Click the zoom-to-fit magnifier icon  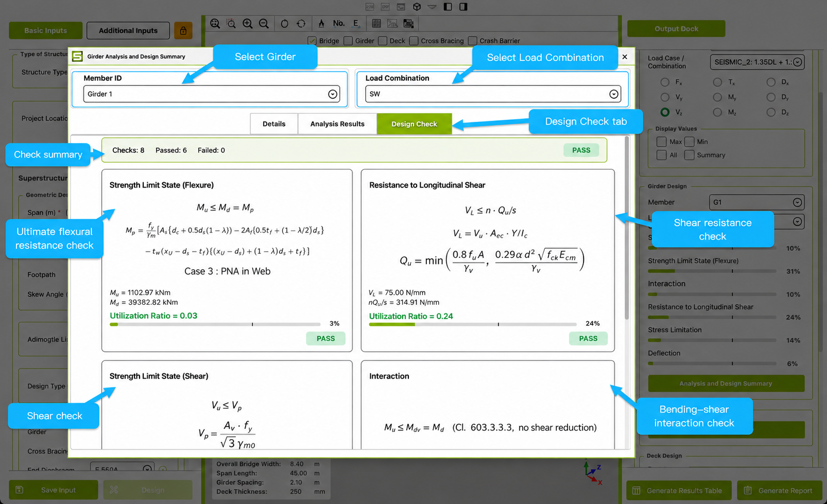pos(215,24)
